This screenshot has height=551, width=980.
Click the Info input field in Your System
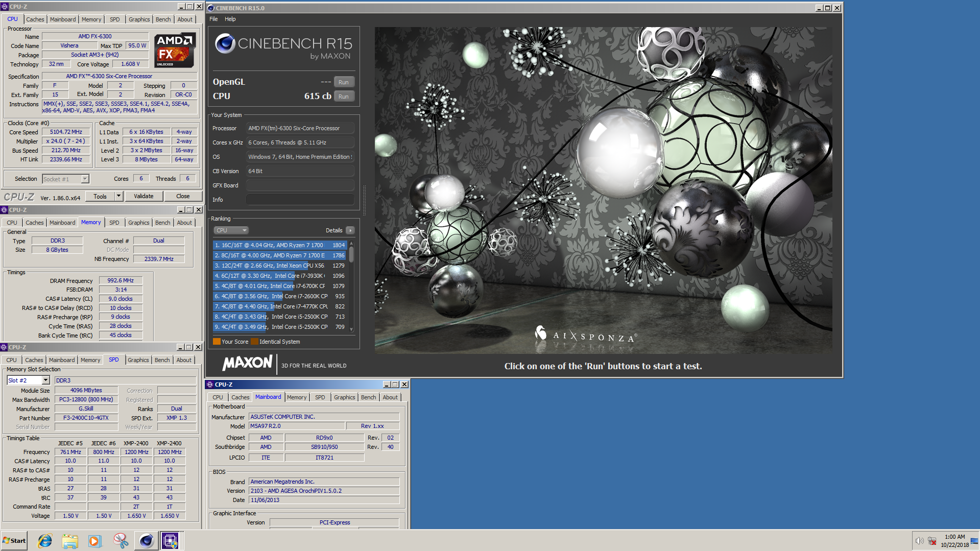(300, 200)
